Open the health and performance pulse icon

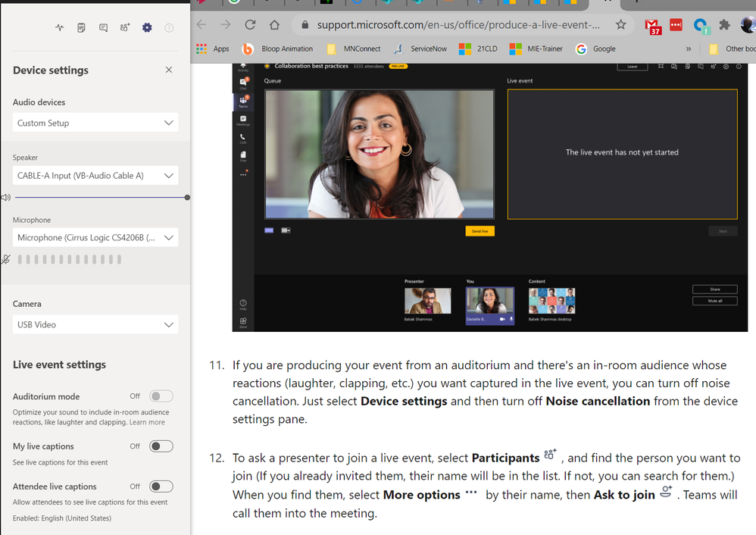(60, 28)
